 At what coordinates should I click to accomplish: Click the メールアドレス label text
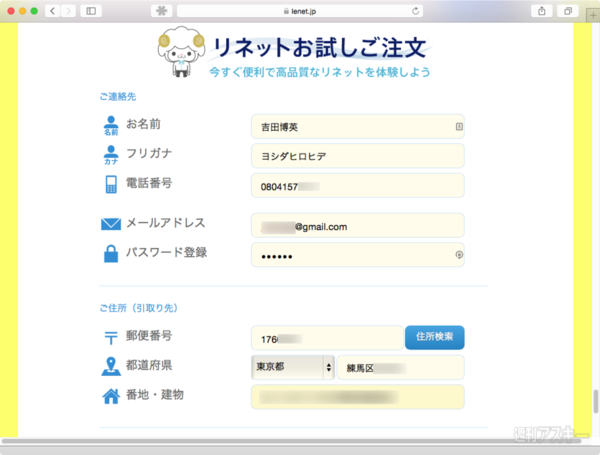click(x=166, y=223)
